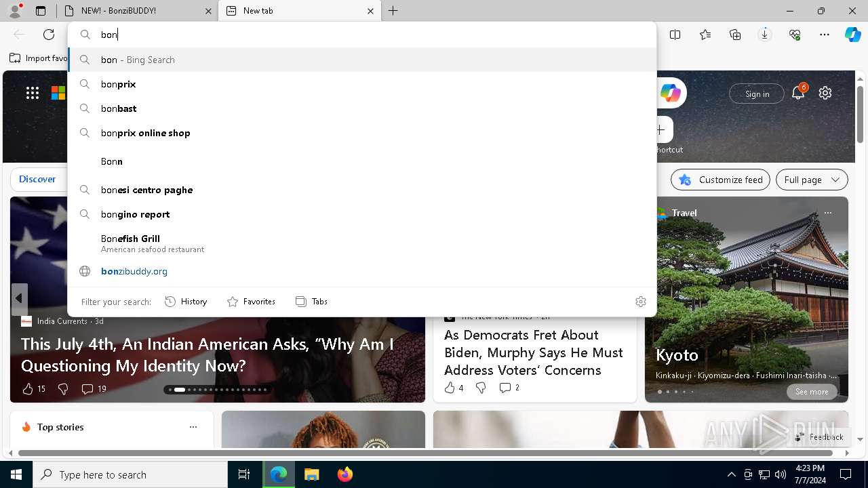Choose the bonprix suggestion
868x488 pixels.
pyautogui.click(x=362, y=84)
